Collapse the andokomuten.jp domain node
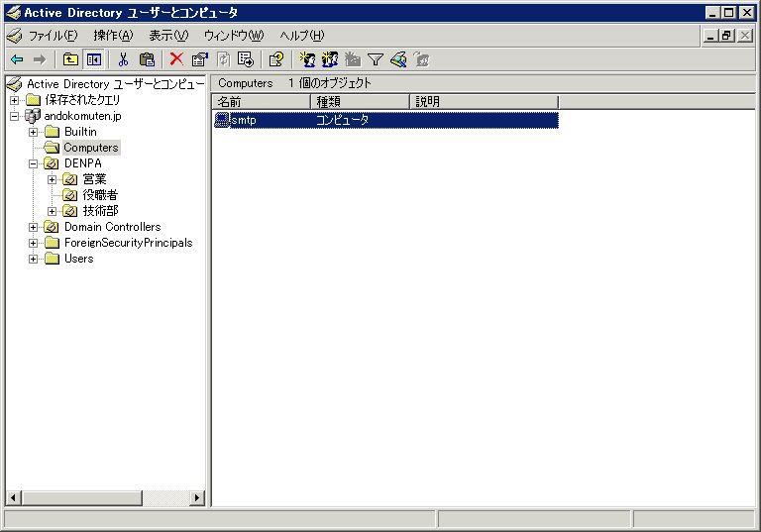The image size is (761, 532). (x=15, y=116)
